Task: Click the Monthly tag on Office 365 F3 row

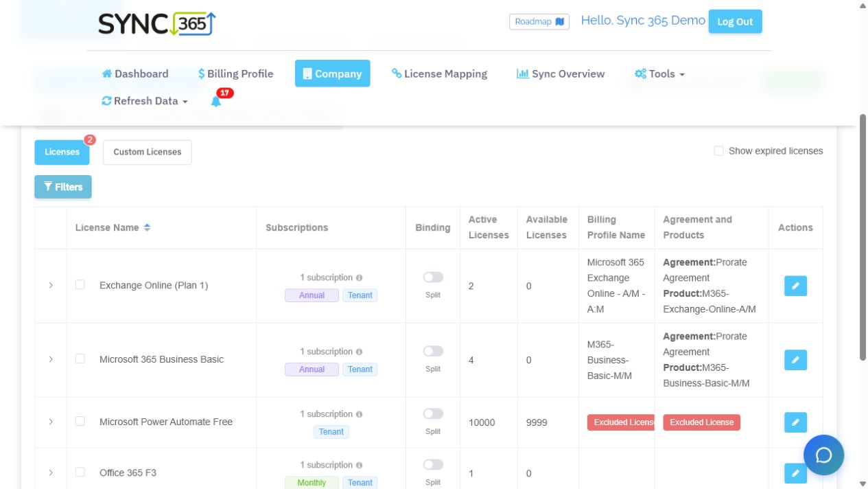Action: [312, 483]
